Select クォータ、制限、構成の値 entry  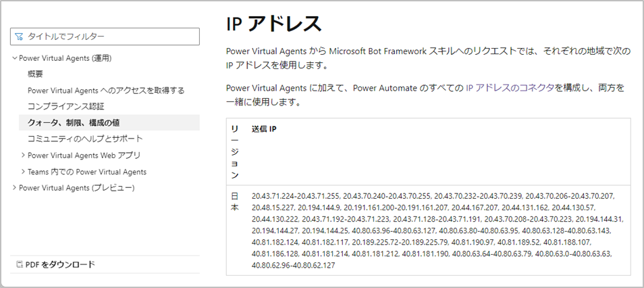pyautogui.click(x=109, y=122)
